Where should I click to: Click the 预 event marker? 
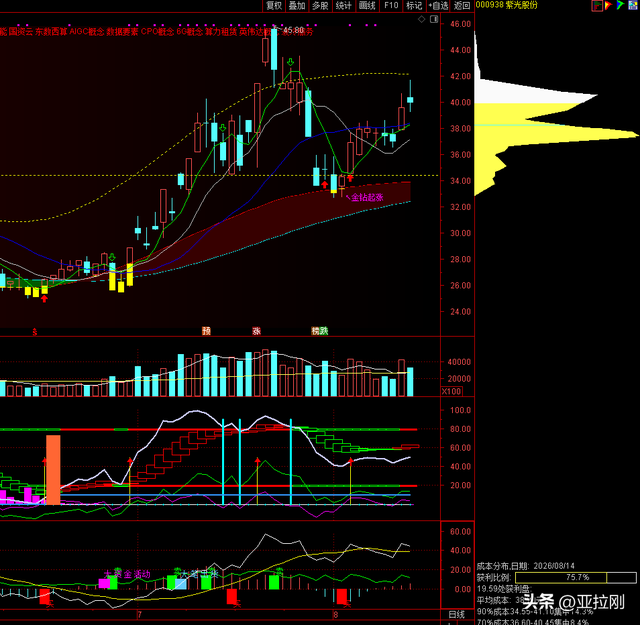(x=207, y=331)
